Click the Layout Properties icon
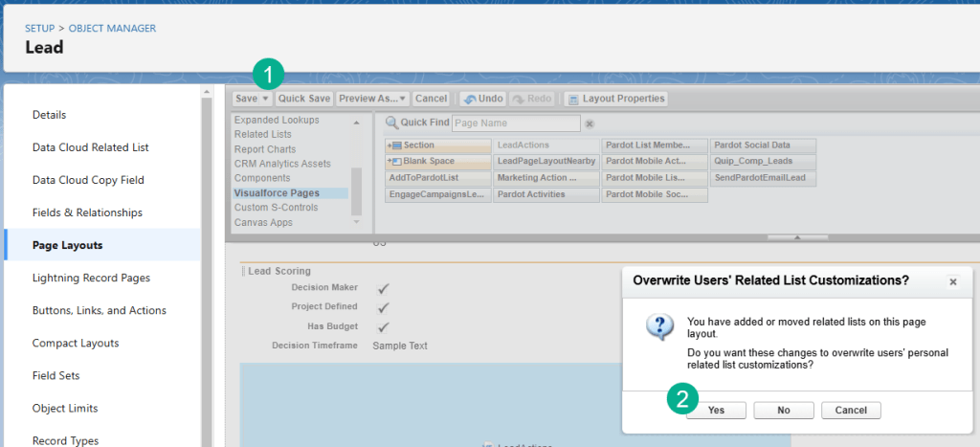Viewport: 980px width, 447px height. 573,99
